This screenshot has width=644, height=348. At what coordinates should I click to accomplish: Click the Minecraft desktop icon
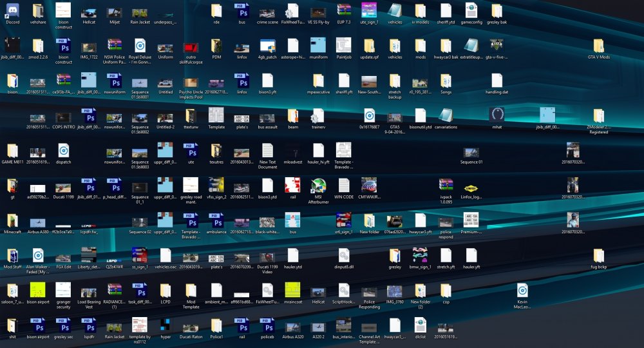point(12,220)
